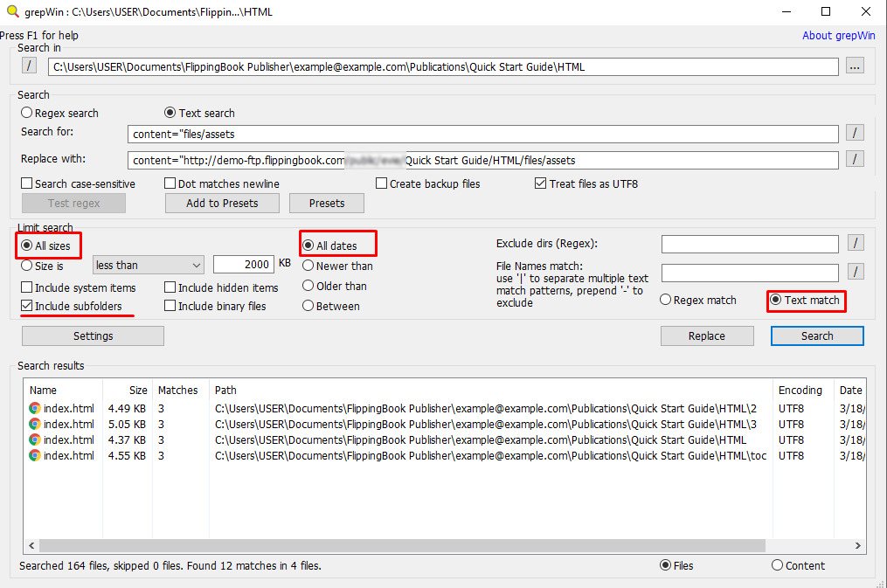
Task: Select the All sizes radio button
Action: [x=26, y=246]
